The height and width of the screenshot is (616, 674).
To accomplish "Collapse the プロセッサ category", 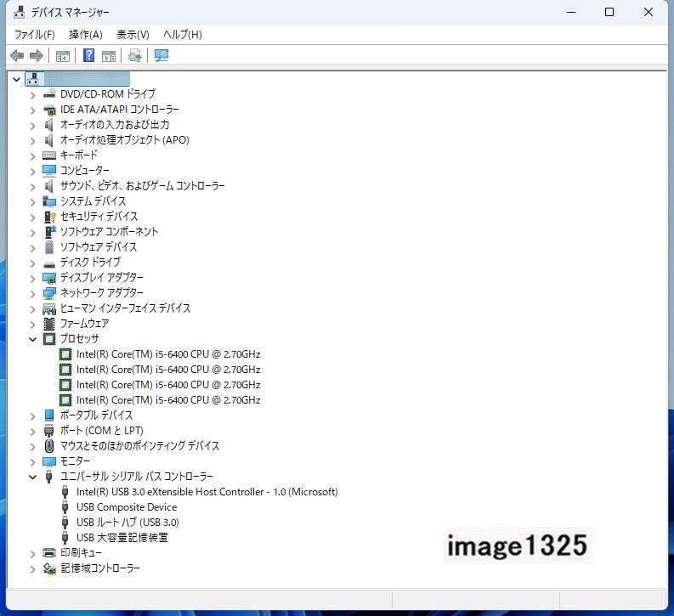I will click(32, 339).
